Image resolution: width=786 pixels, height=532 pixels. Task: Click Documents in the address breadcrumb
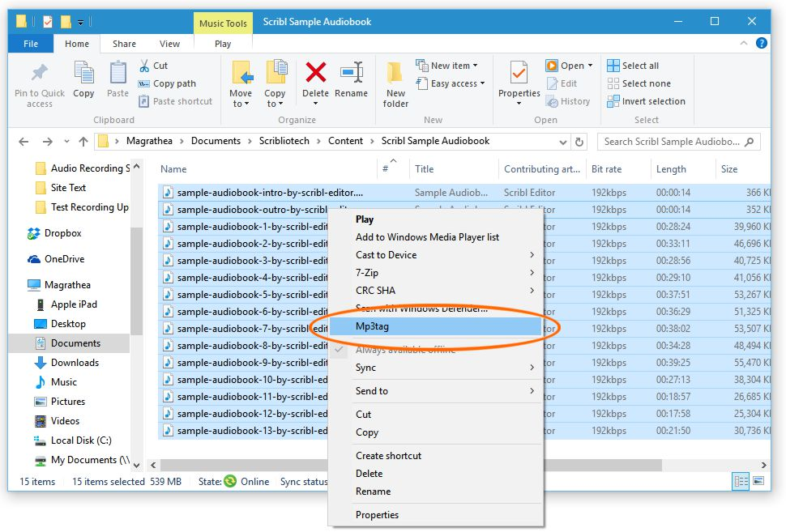click(x=216, y=141)
